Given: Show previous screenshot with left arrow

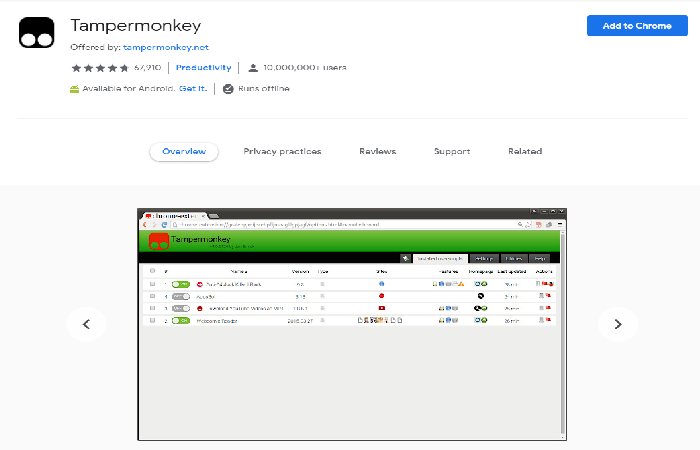Looking at the screenshot, I should click(86, 324).
